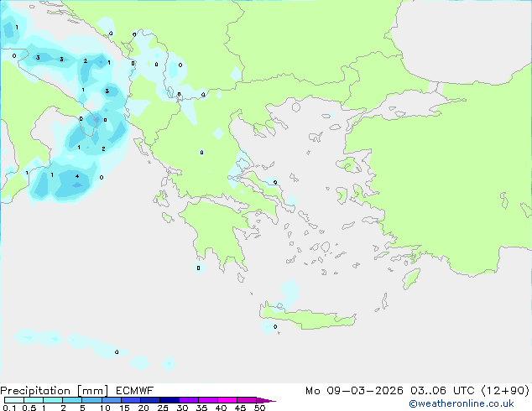Click the 'Precipitation [mm]' title text

tap(54, 391)
